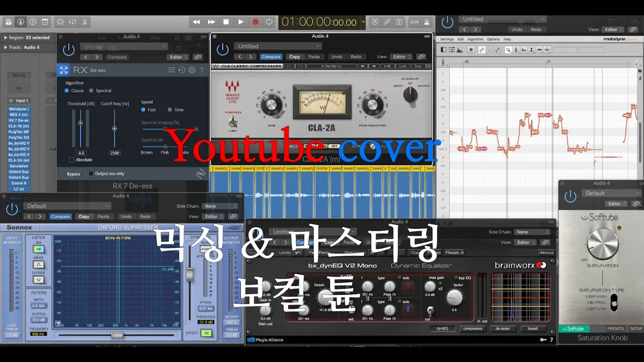644x362 pixels.
Task: Open the Edit menu in Melodyne
Action: (x=460, y=39)
